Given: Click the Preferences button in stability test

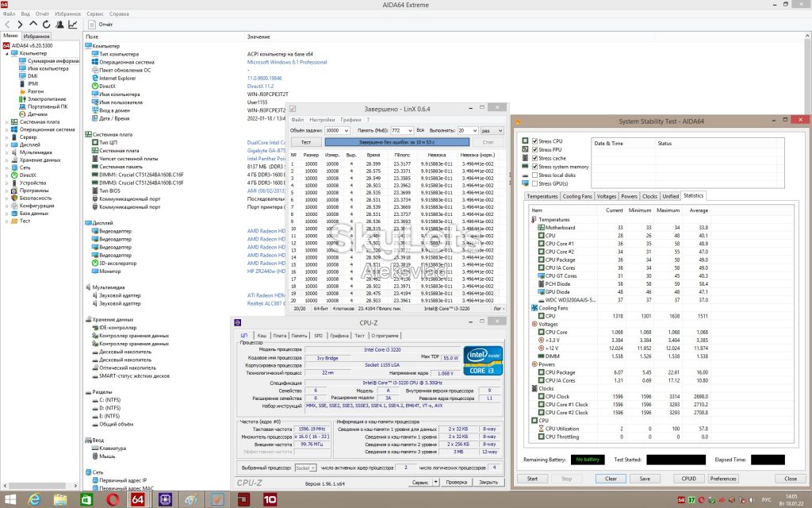Looking at the screenshot, I should pyautogui.click(x=723, y=479).
